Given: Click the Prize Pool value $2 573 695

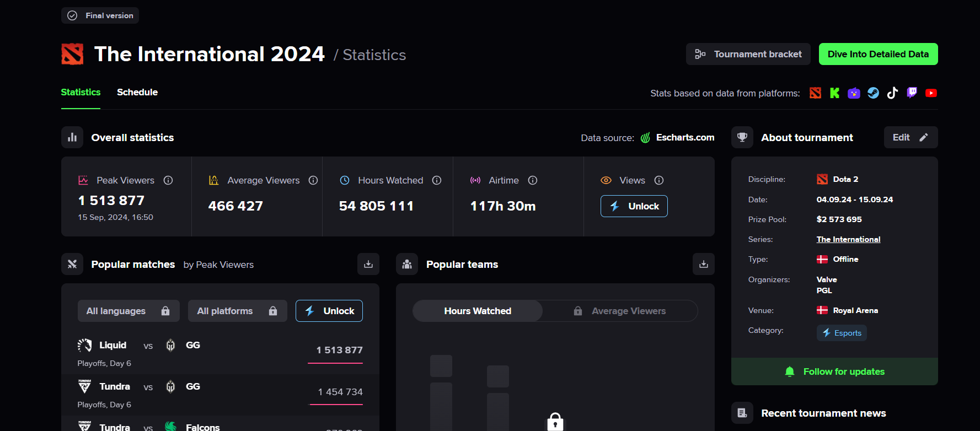Looking at the screenshot, I should (x=839, y=219).
